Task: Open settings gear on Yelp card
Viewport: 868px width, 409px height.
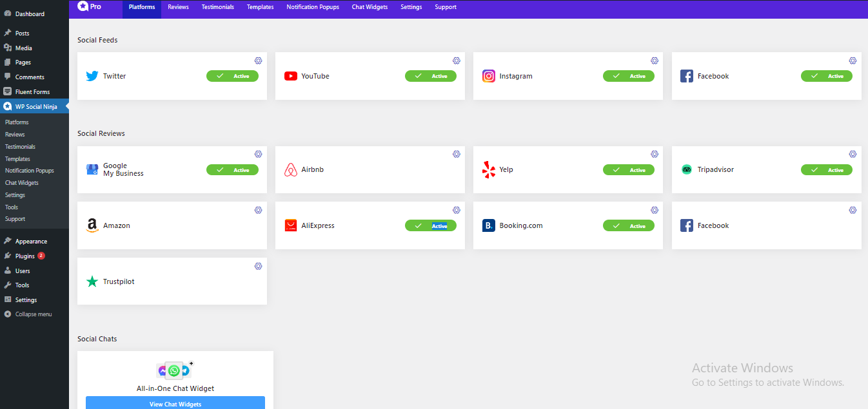Action: pyautogui.click(x=654, y=154)
